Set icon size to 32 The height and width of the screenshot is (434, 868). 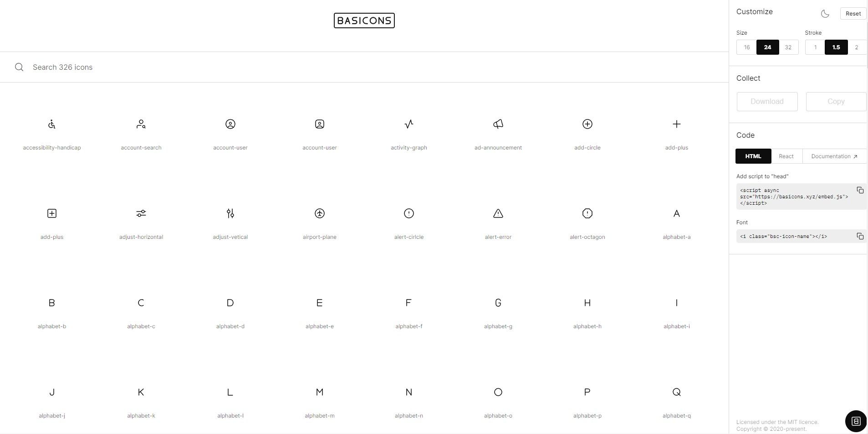pyautogui.click(x=788, y=47)
